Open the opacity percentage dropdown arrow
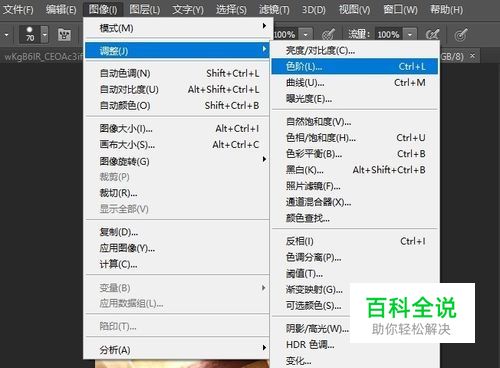This screenshot has height=368, width=500. (305, 34)
